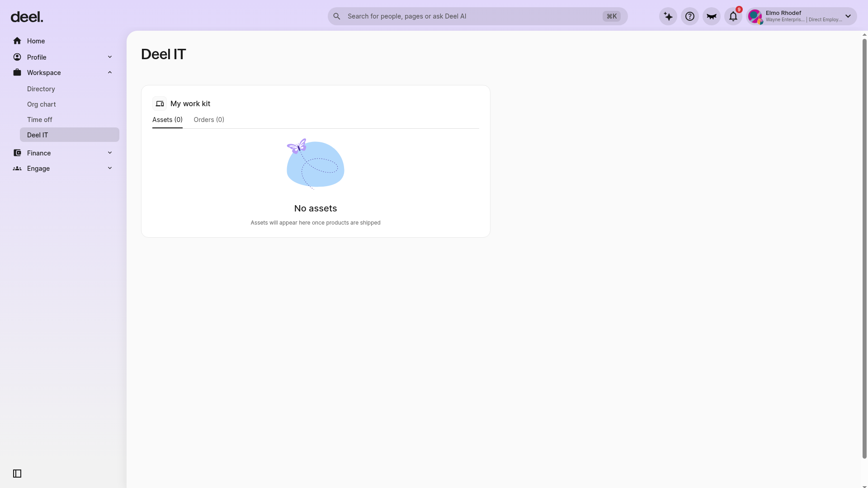868x488 pixels.
Task: Open Time off page
Action: click(70, 120)
